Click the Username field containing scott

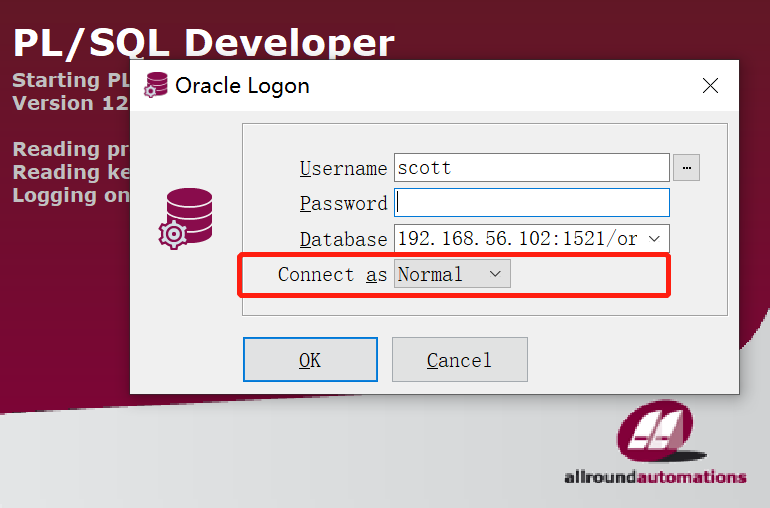point(531,168)
